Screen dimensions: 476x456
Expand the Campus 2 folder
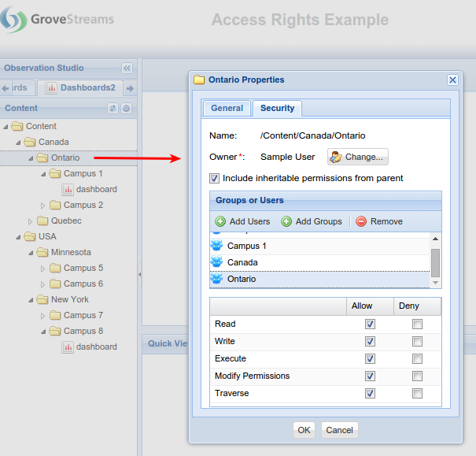[44, 206]
